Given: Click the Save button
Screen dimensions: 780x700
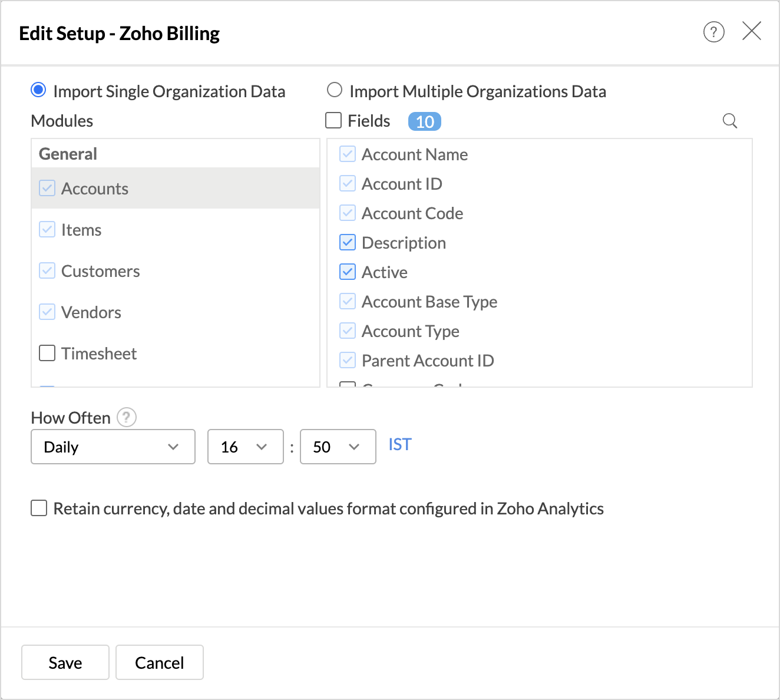Looking at the screenshot, I should [65, 662].
